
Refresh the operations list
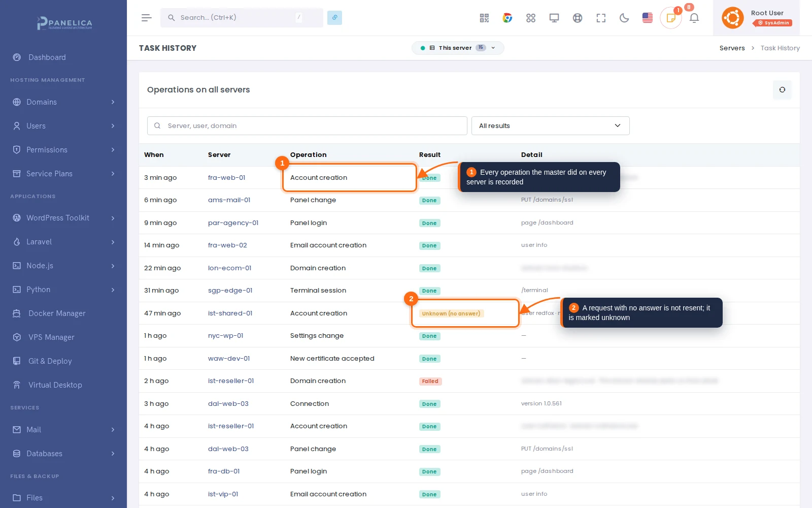(782, 90)
